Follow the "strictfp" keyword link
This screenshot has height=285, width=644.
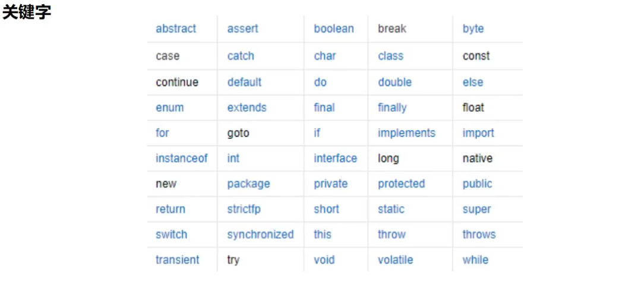click(x=244, y=209)
